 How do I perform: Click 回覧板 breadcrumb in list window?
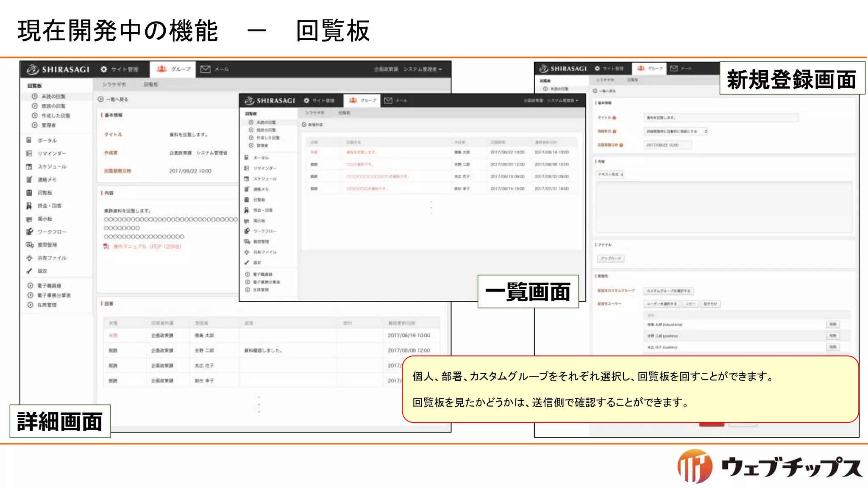pos(344,113)
